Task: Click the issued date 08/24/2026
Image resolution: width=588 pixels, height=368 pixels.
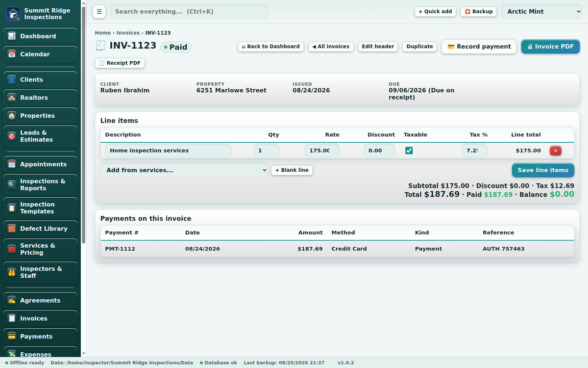Action: (311, 90)
